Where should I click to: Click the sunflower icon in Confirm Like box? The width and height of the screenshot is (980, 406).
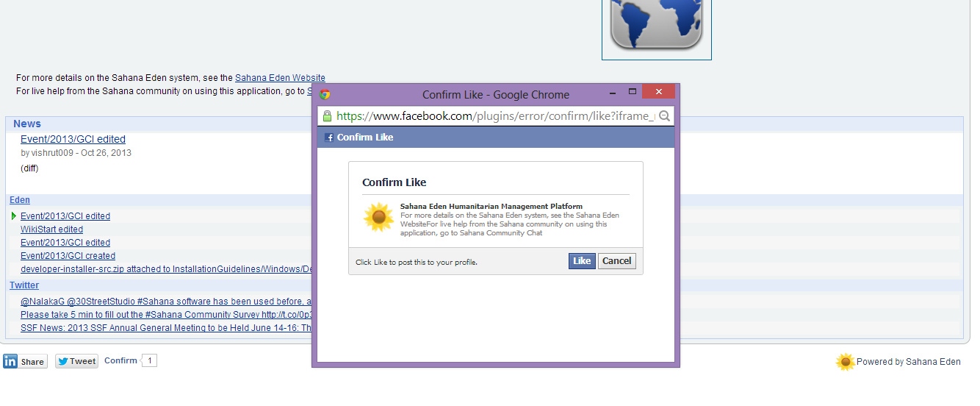pos(378,218)
